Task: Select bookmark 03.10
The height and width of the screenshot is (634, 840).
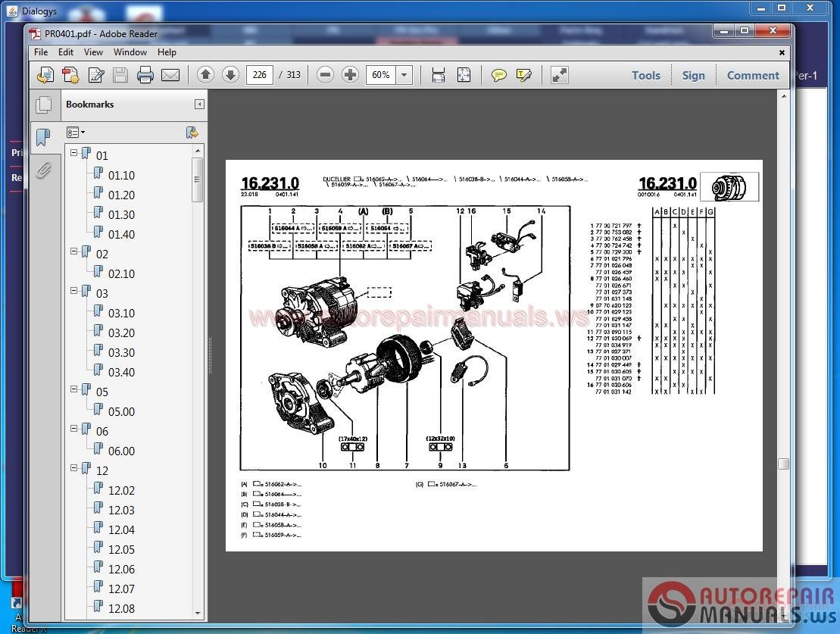Action: click(122, 313)
